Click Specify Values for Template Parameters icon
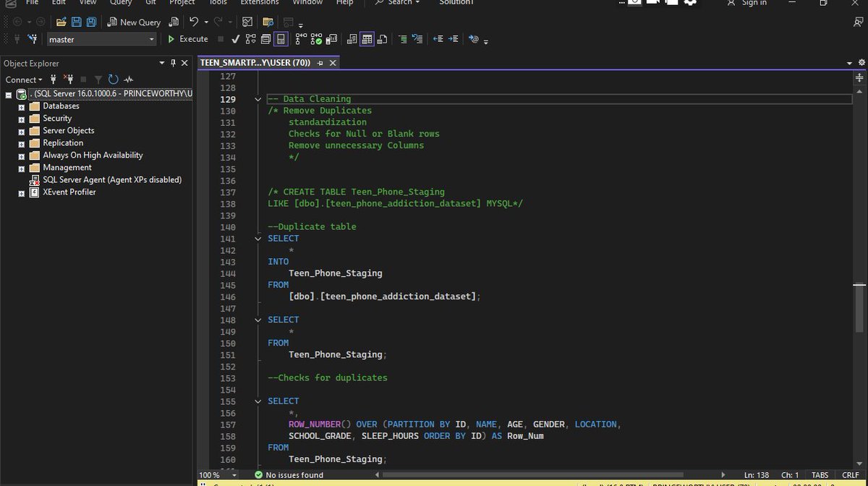 pyautogui.click(x=474, y=39)
